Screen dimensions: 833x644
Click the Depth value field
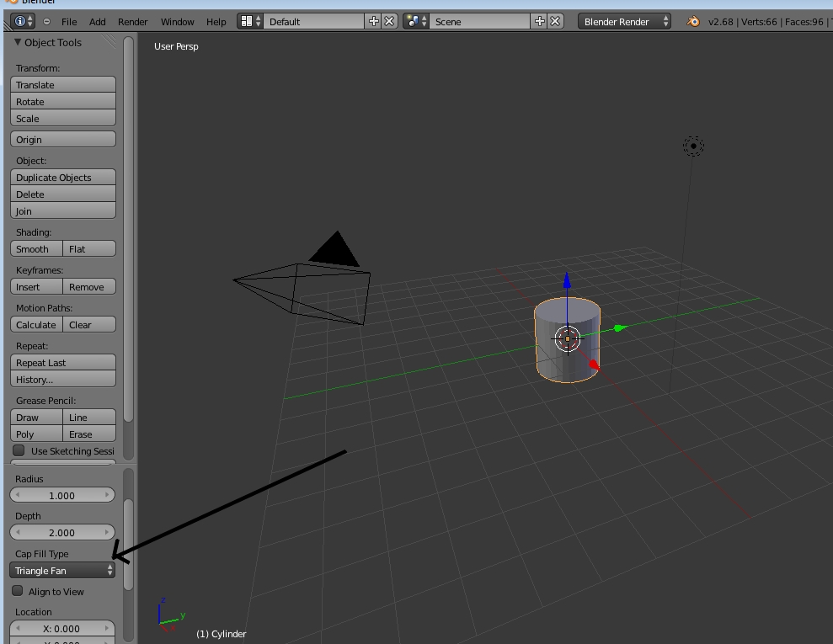pos(62,532)
